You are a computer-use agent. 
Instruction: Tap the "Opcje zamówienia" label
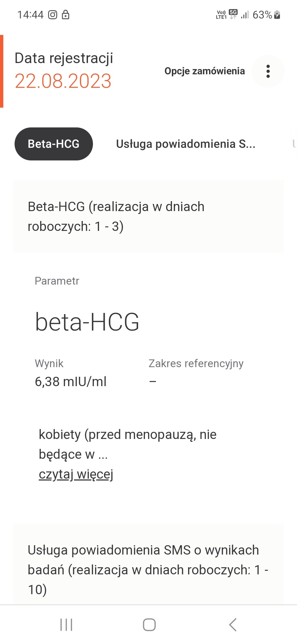click(205, 71)
